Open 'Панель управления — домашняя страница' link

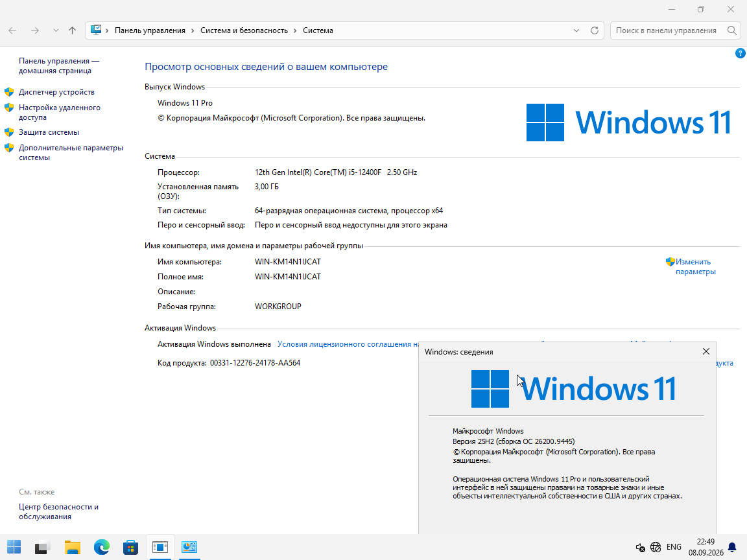[x=59, y=65]
